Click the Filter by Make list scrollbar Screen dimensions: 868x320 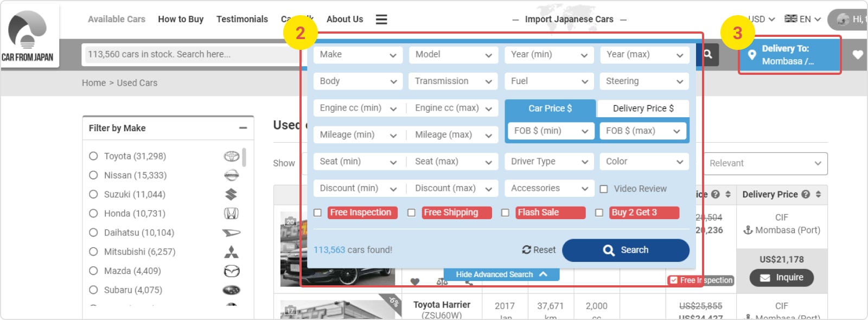coord(244,157)
